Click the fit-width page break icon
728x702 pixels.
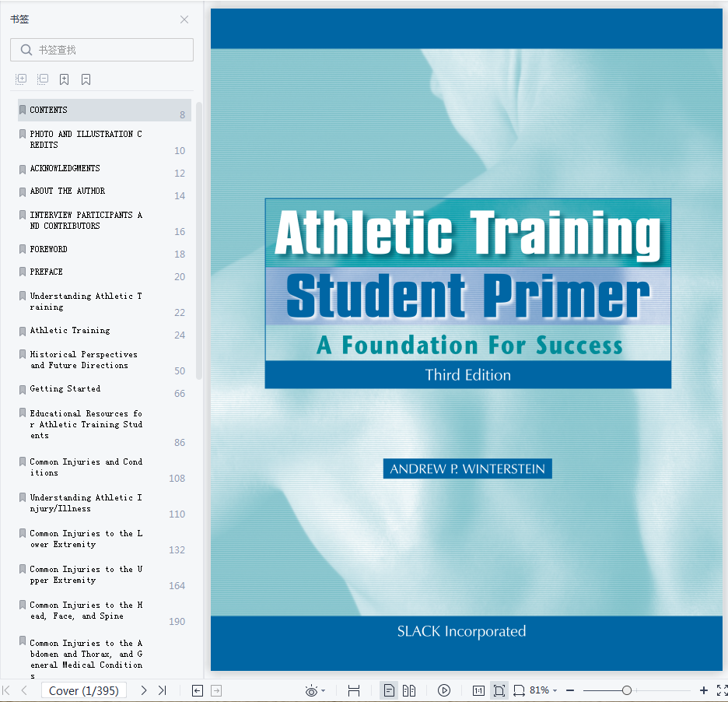(x=354, y=691)
